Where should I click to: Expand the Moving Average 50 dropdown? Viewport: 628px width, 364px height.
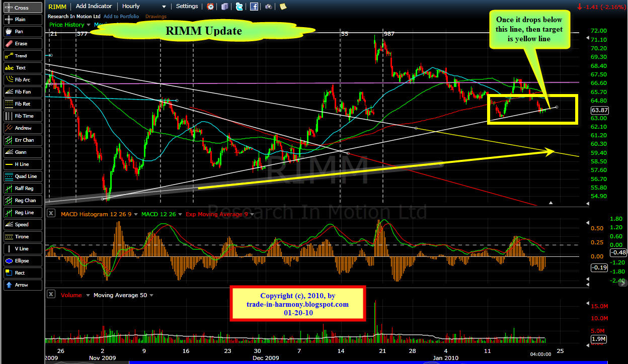point(151,295)
